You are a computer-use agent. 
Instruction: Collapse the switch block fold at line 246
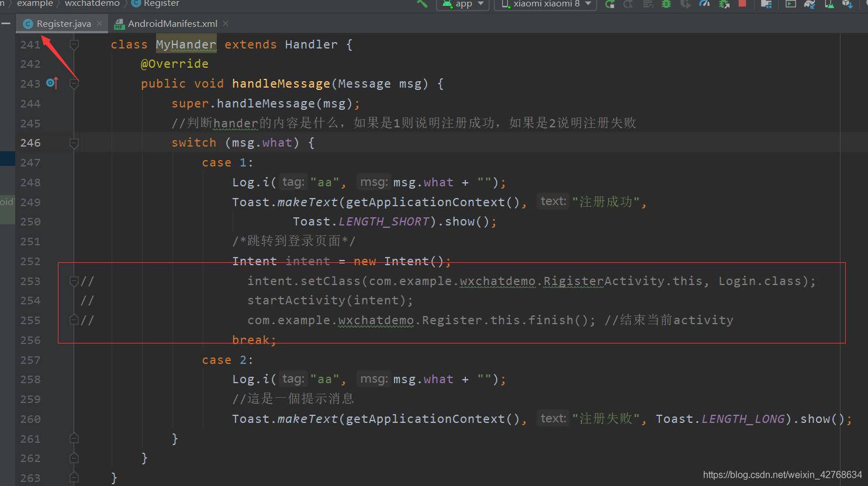[x=74, y=143]
